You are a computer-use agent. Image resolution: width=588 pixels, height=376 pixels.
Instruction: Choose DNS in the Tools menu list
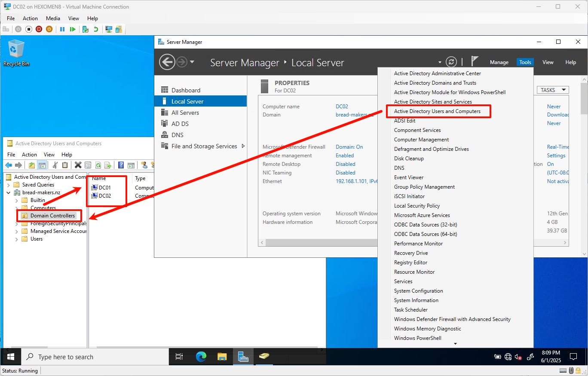(x=399, y=168)
